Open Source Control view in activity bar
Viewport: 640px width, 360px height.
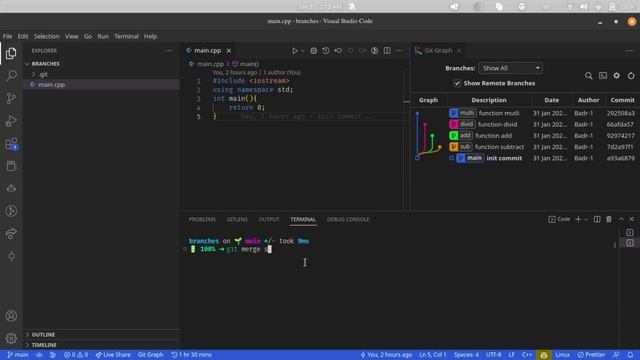11,98
